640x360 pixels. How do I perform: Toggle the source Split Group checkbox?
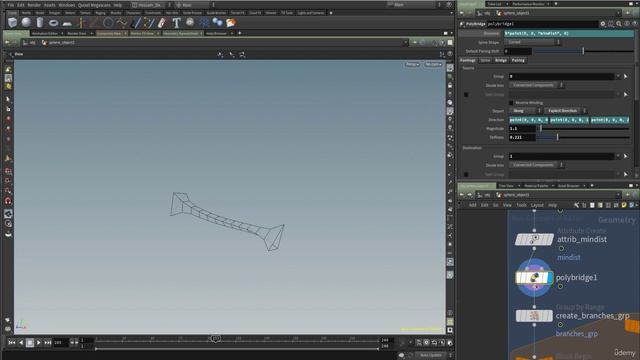point(466,95)
